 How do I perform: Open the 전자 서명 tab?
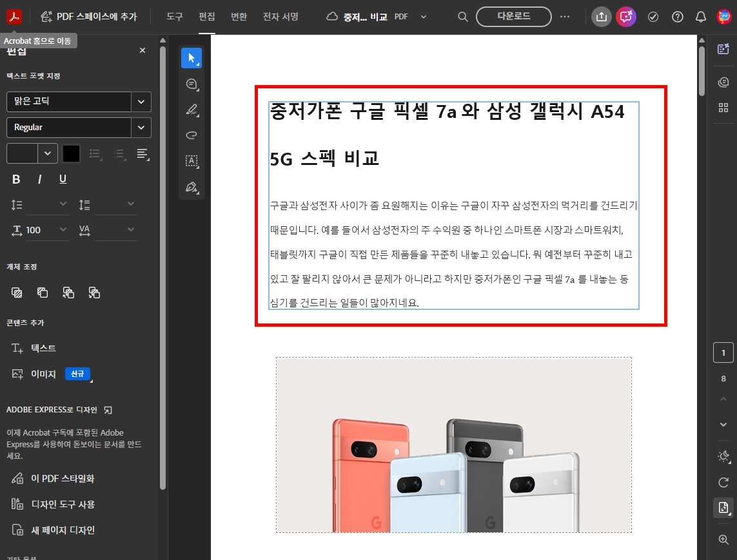(x=280, y=17)
